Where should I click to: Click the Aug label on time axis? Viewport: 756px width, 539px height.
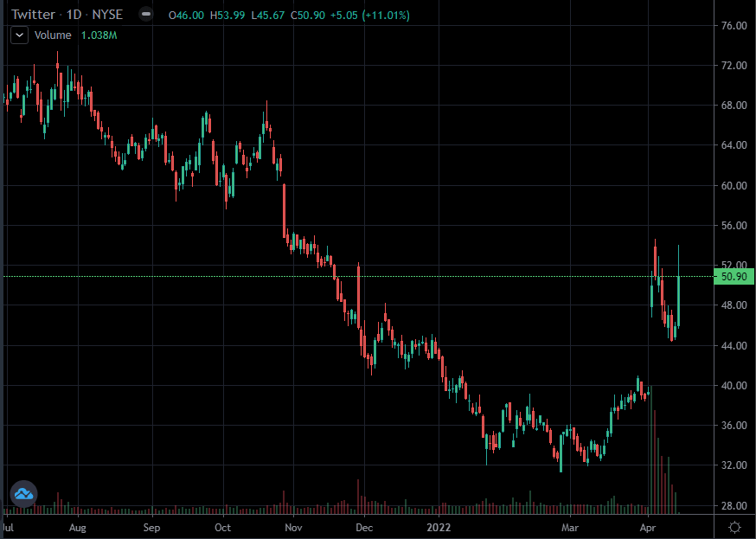pyautogui.click(x=78, y=528)
